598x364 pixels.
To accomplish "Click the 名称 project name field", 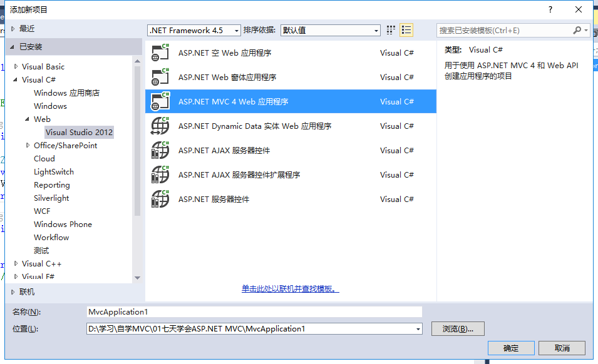I will [x=254, y=312].
